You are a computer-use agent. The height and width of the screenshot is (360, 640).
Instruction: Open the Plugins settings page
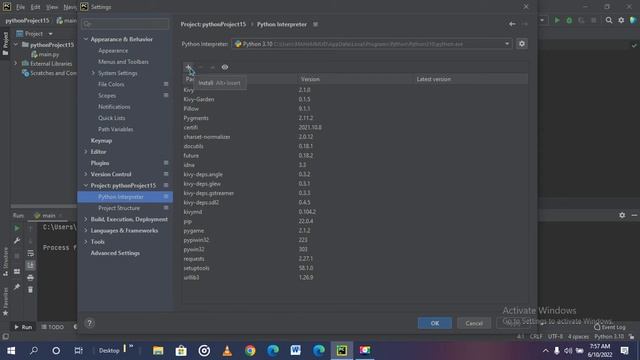100,163
